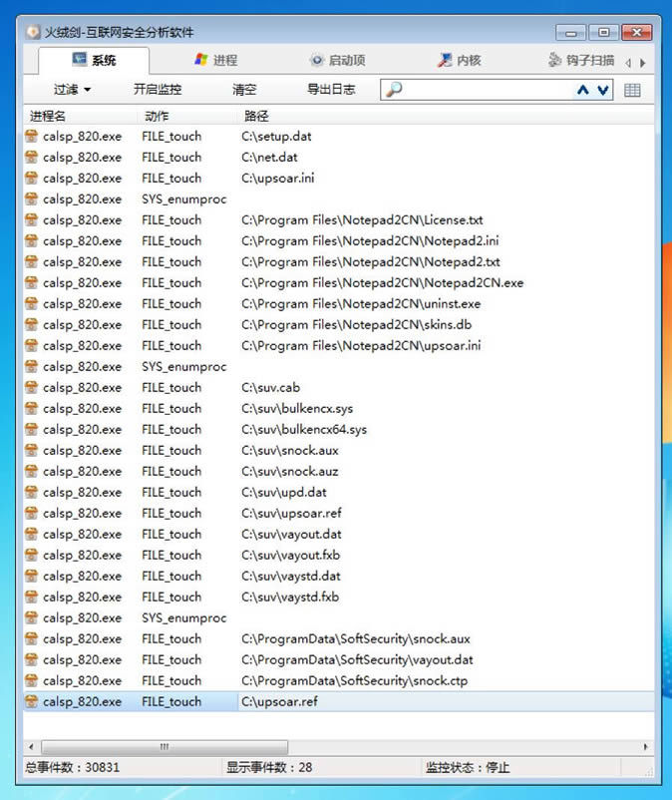Click the search box magnifier icon
This screenshot has height=800, width=672.
(x=394, y=90)
